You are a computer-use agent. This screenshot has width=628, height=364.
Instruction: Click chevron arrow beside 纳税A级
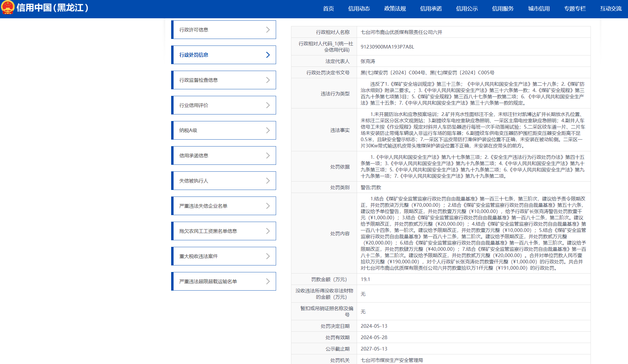268,130
